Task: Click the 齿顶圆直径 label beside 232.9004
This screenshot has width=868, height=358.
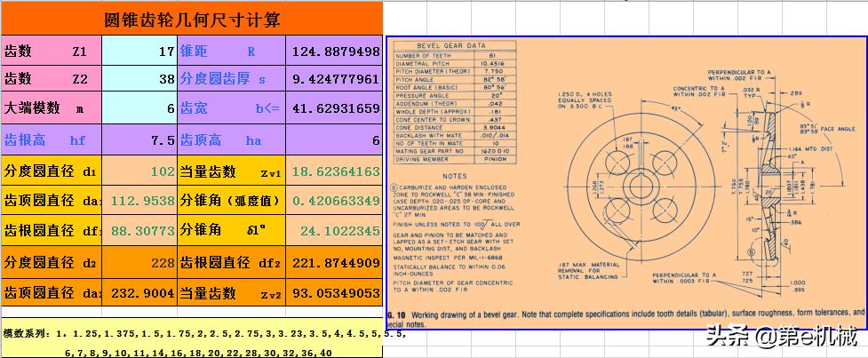Action: click(52, 292)
